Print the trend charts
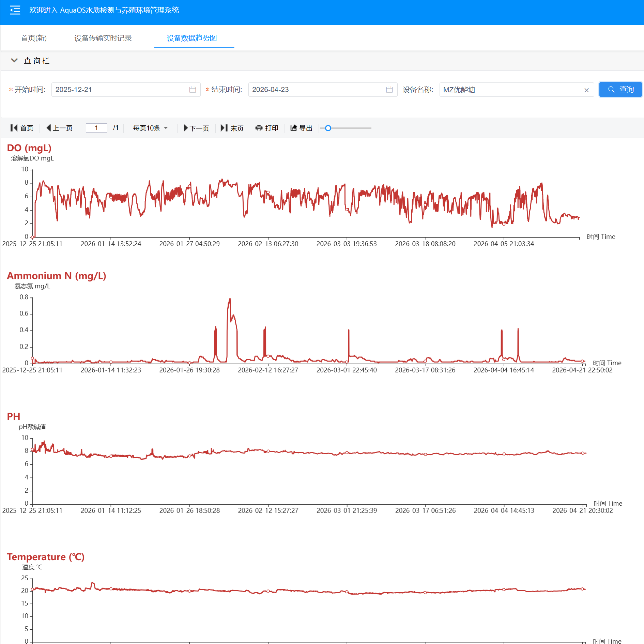Image resolution: width=644 pixels, height=644 pixels. (x=267, y=128)
